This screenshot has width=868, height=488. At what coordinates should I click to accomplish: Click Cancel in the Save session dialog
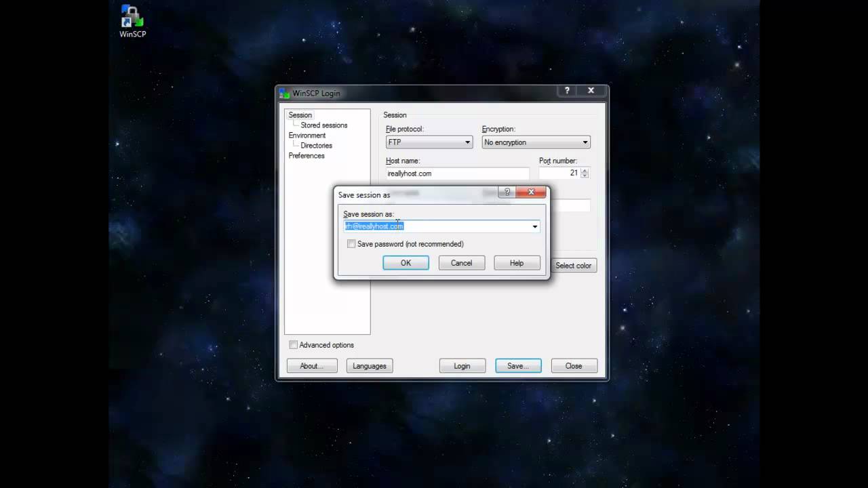click(x=461, y=263)
